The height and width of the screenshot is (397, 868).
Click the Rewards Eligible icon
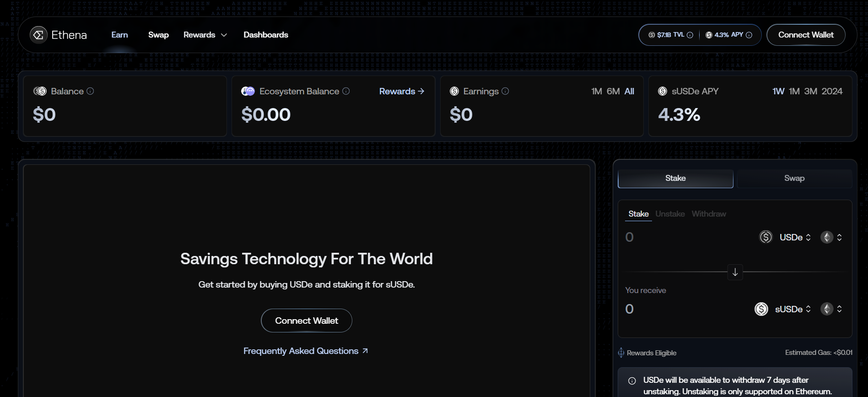tap(621, 353)
